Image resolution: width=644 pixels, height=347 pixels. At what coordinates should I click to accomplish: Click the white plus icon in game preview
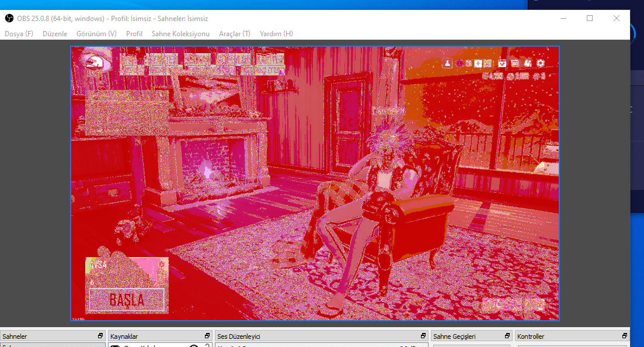point(478,63)
